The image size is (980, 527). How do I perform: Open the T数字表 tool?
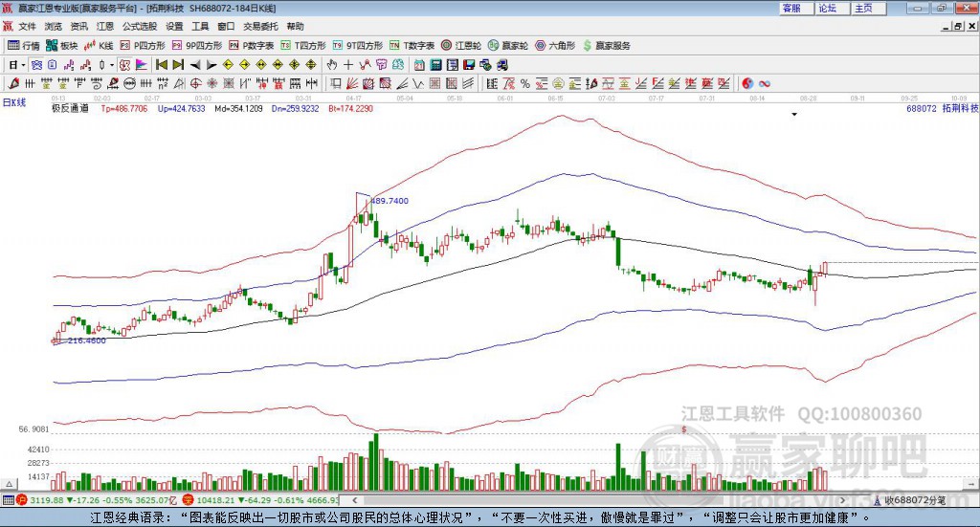[x=412, y=46]
